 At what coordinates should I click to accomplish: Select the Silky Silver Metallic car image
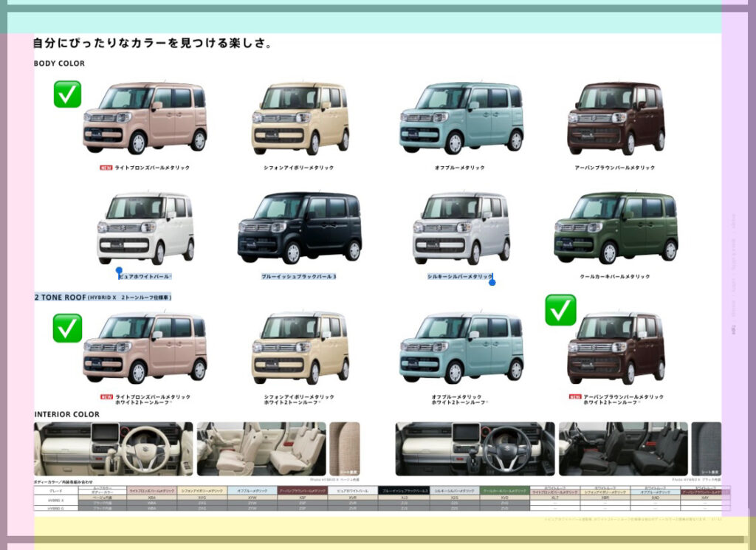[461, 228]
